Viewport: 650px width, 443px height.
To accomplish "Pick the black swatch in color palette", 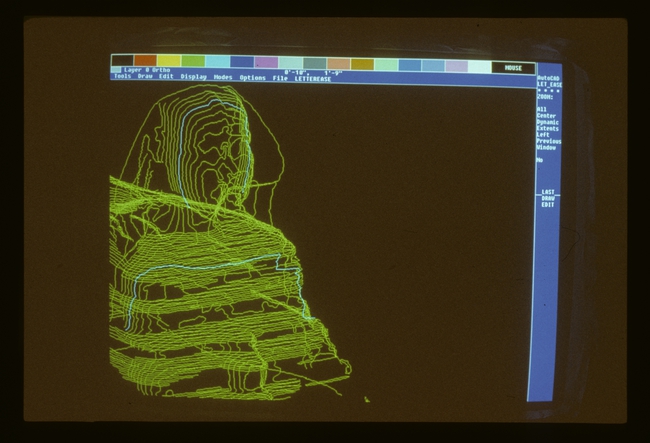I will click(x=122, y=62).
